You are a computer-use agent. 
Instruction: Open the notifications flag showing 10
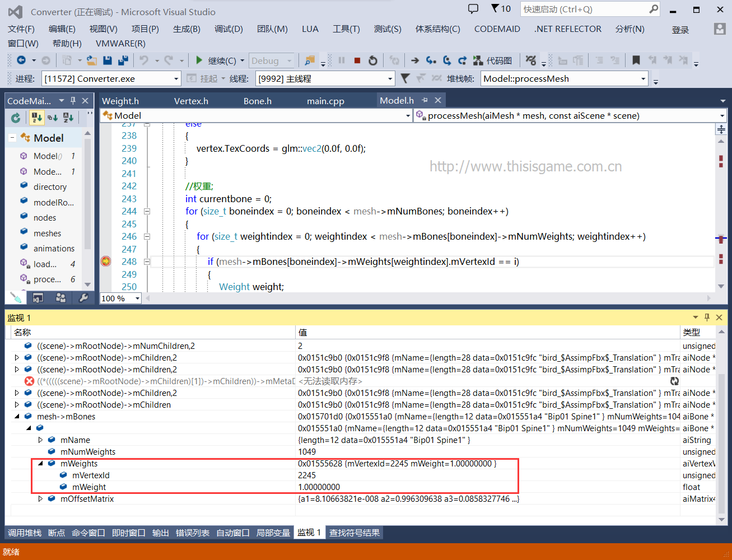501,9
